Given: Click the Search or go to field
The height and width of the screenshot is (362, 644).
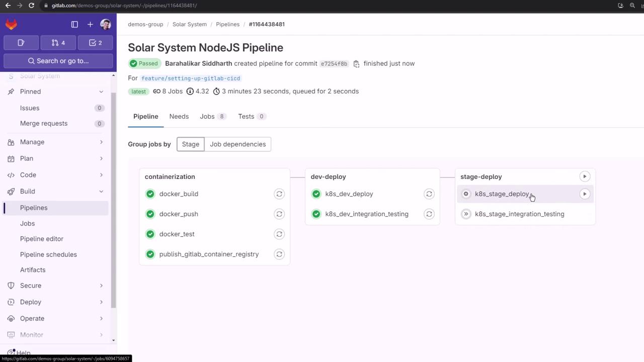Looking at the screenshot, I should pos(58,61).
